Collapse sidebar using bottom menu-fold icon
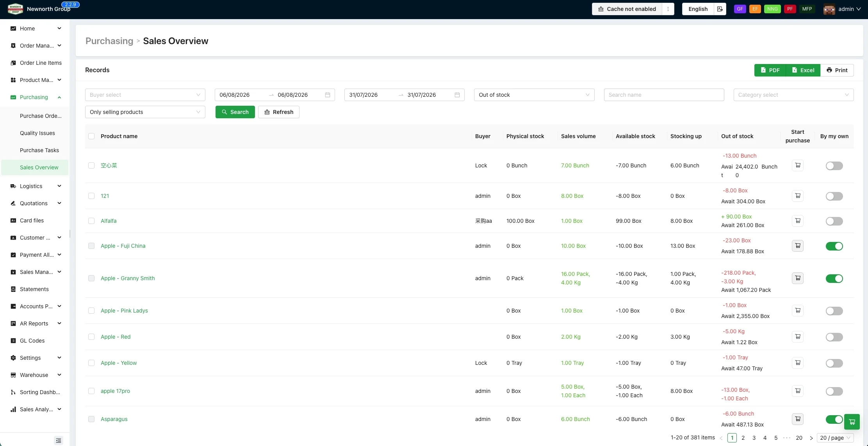This screenshot has width=868, height=446. tap(59, 441)
